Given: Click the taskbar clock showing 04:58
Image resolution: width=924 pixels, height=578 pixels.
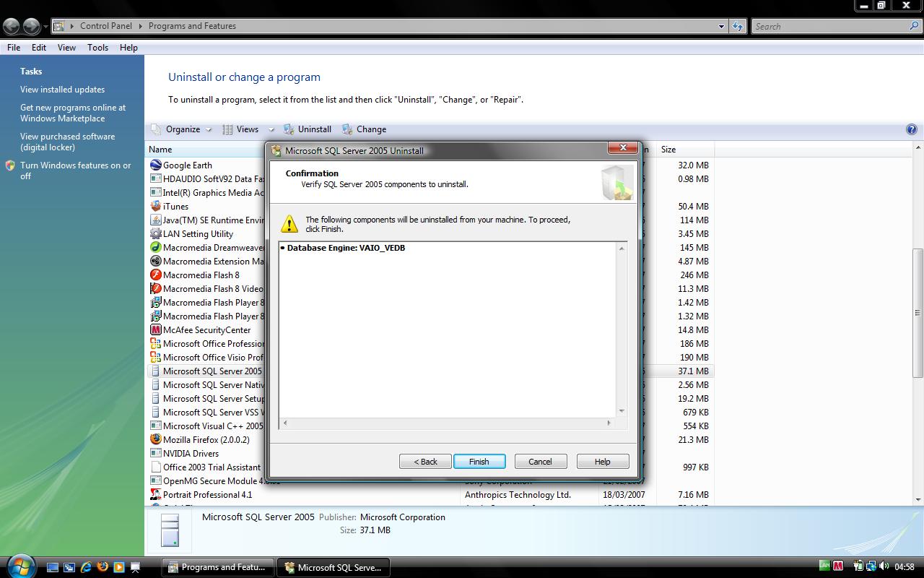Looking at the screenshot, I should pos(905,566).
